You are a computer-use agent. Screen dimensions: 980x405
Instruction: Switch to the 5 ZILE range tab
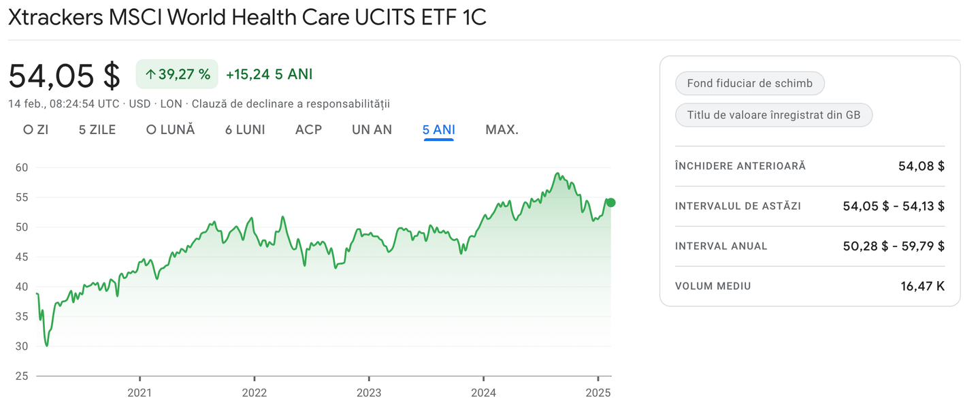(97, 129)
